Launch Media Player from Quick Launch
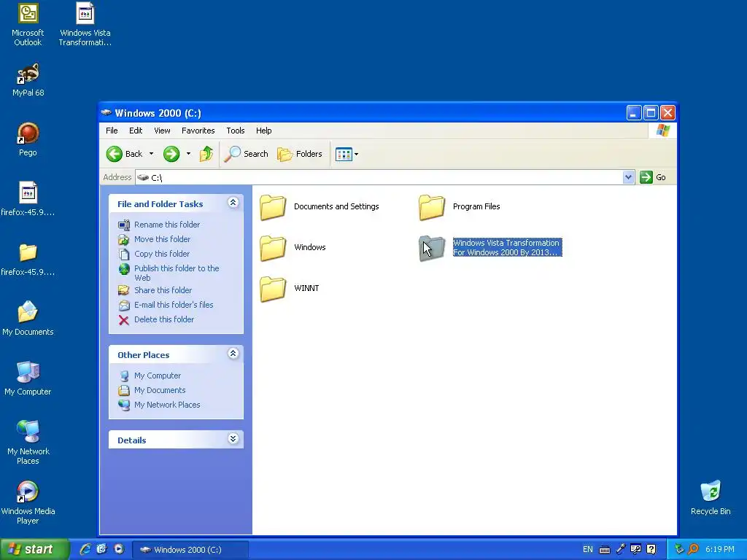The image size is (747, 560). click(x=119, y=549)
